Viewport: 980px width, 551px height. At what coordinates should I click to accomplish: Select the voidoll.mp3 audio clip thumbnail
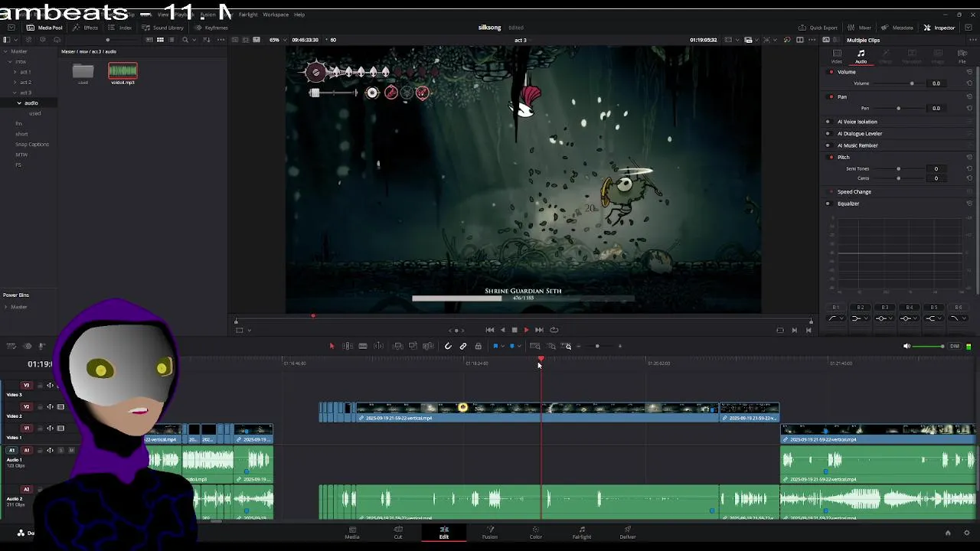click(122, 72)
